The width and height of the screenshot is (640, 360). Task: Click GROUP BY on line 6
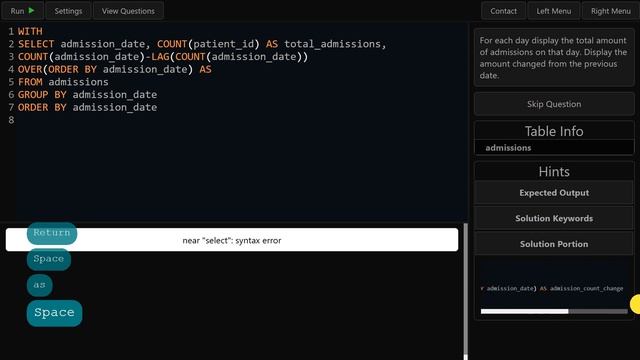(42, 95)
